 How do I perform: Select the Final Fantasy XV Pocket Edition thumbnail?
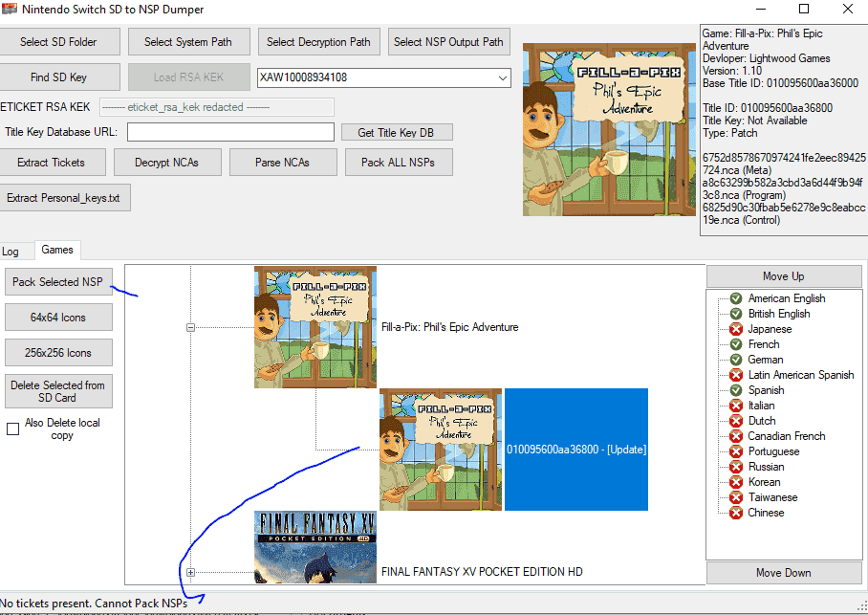pyautogui.click(x=315, y=547)
